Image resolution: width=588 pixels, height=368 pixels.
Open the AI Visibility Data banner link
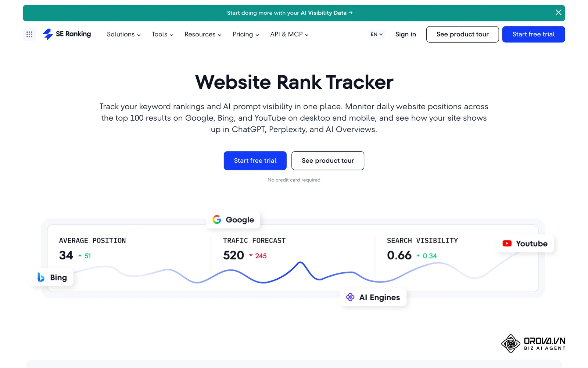[x=290, y=13]
